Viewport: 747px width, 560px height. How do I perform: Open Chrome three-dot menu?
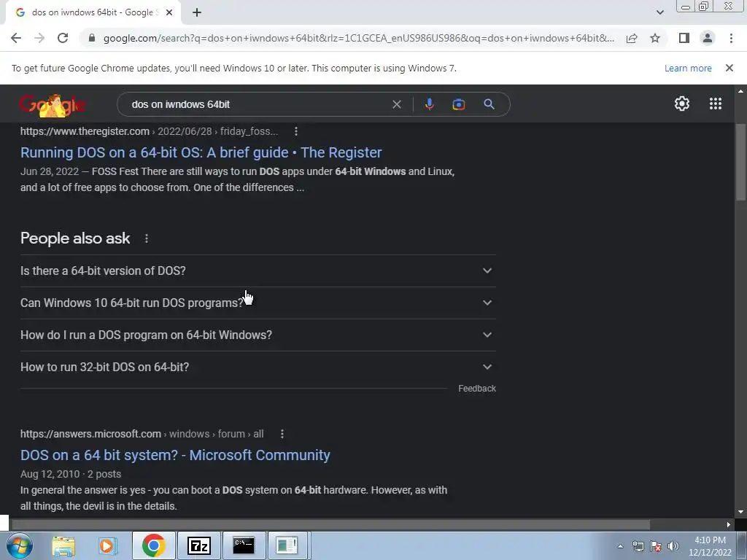tap(731, 38)
